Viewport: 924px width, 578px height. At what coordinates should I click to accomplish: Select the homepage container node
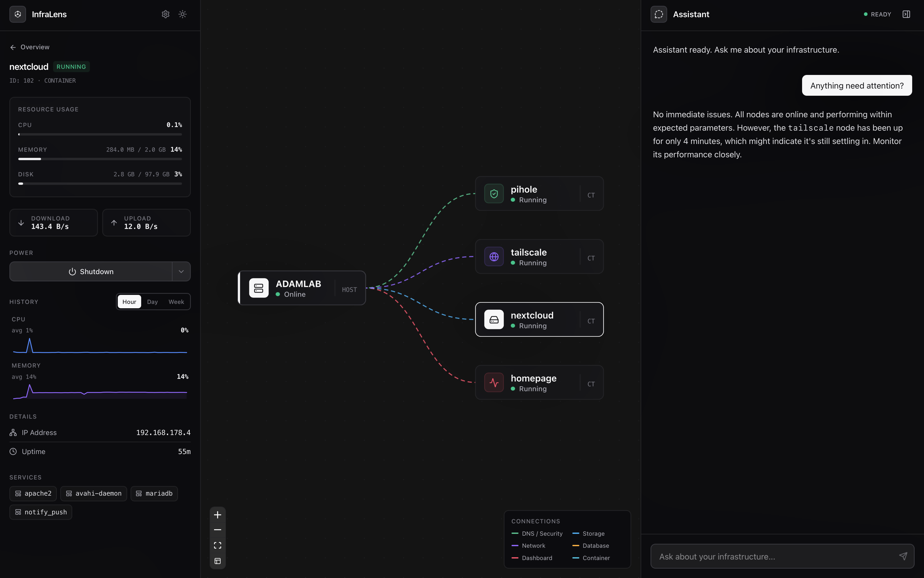tap(540, 383)
